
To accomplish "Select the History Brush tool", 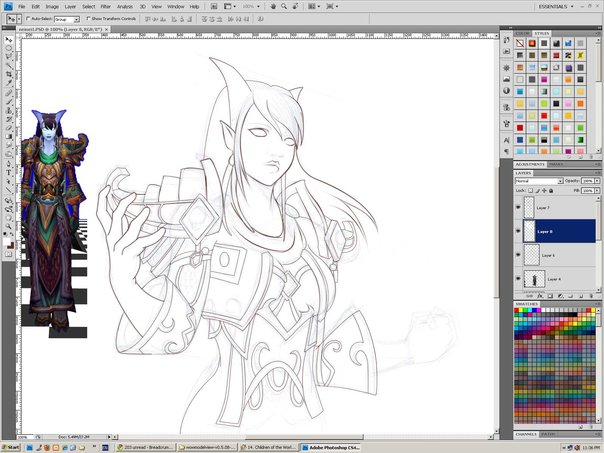I will pyautogui.click(x=8, y=119).
